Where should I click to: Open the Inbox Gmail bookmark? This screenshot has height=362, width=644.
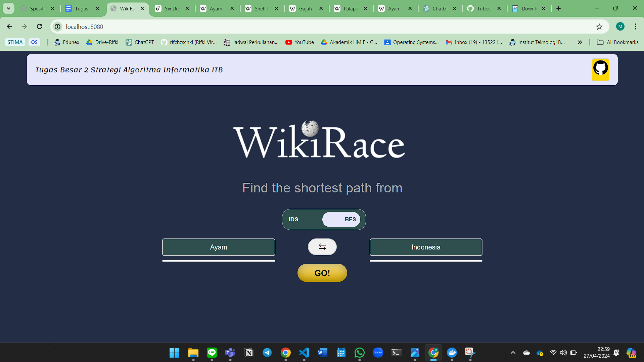click(x=474, y=42)
